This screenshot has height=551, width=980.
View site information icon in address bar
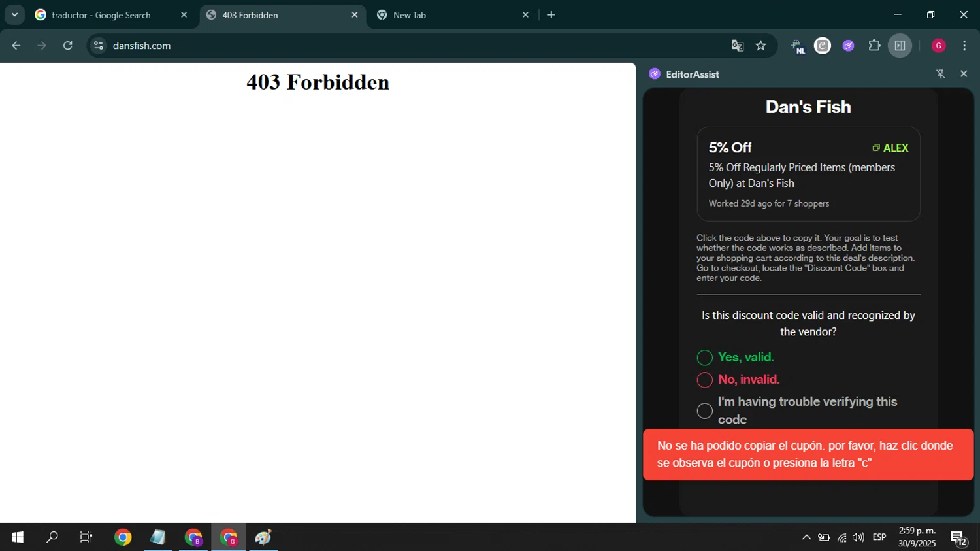click(x=99, y=46)
